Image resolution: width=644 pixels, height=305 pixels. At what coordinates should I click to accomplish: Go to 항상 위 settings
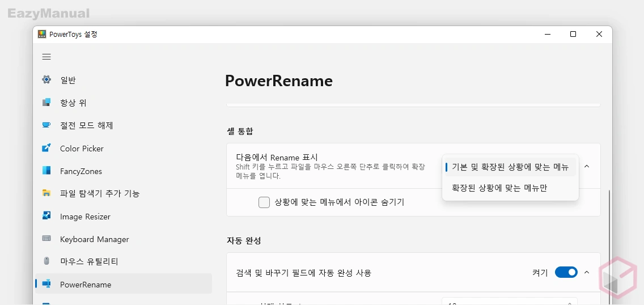coord(124,102)
